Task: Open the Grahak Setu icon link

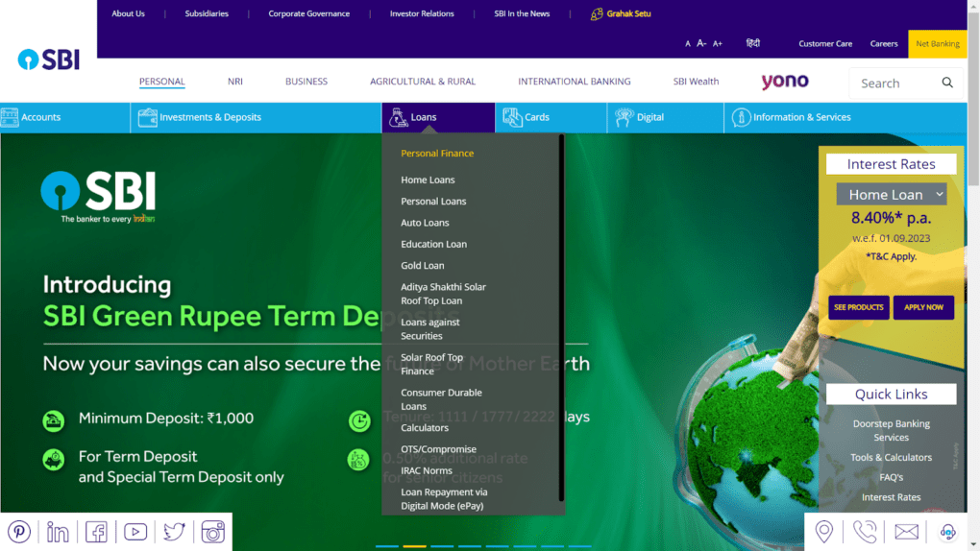Action: [x=597, y=13]
